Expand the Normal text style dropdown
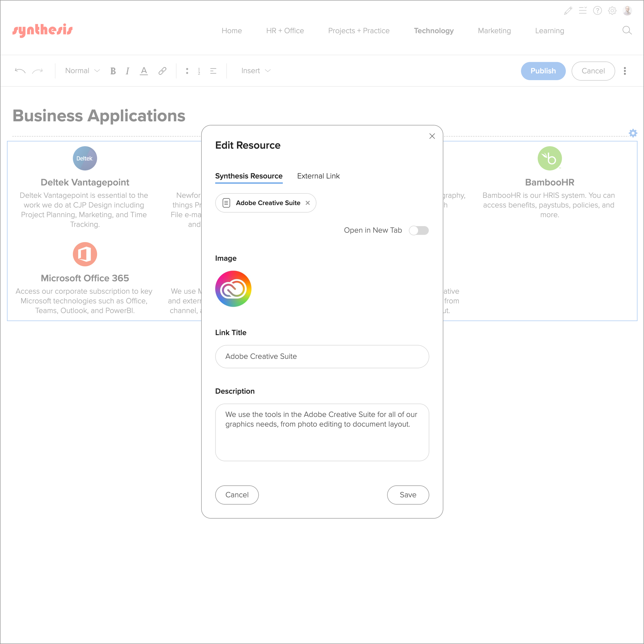The width and height of the screenshot is (644, 644). pyautogui.click(x=82, y=71)
